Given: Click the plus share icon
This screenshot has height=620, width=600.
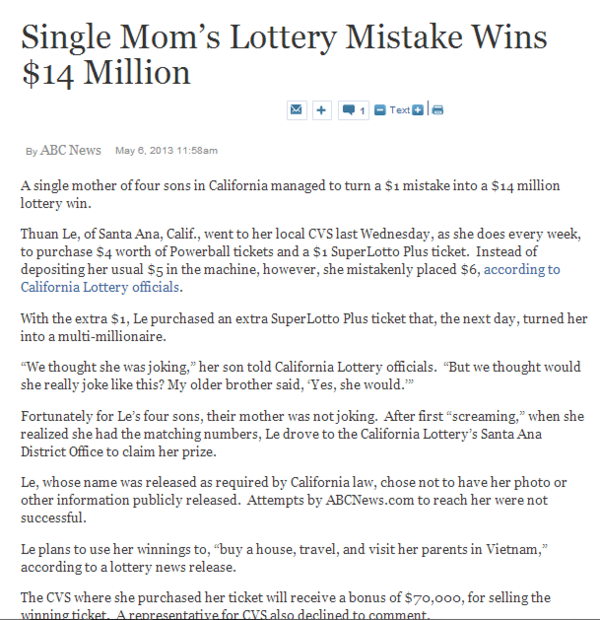Looking at the screenshot, I should [x=321, y=110].
